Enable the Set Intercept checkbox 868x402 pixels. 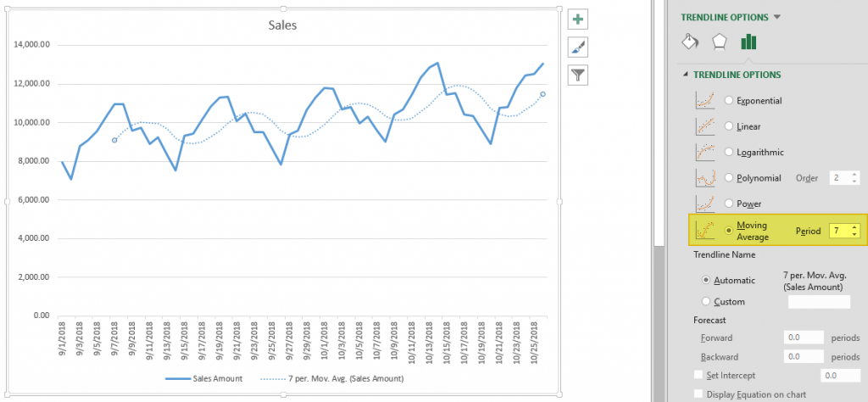(698, 375)
